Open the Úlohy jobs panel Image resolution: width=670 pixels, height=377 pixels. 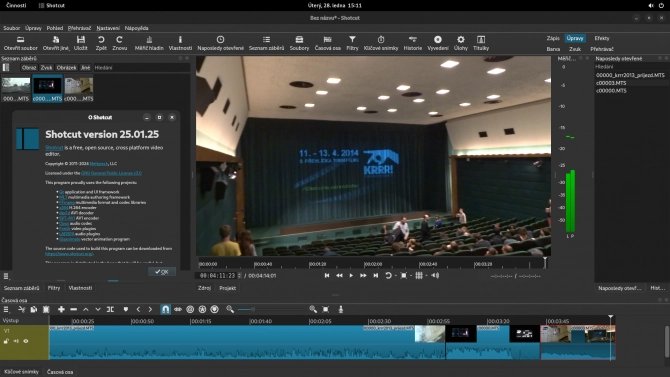461,43
